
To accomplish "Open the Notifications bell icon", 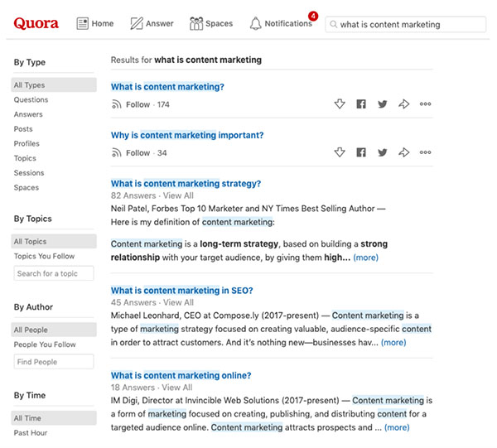I will 255,23.
